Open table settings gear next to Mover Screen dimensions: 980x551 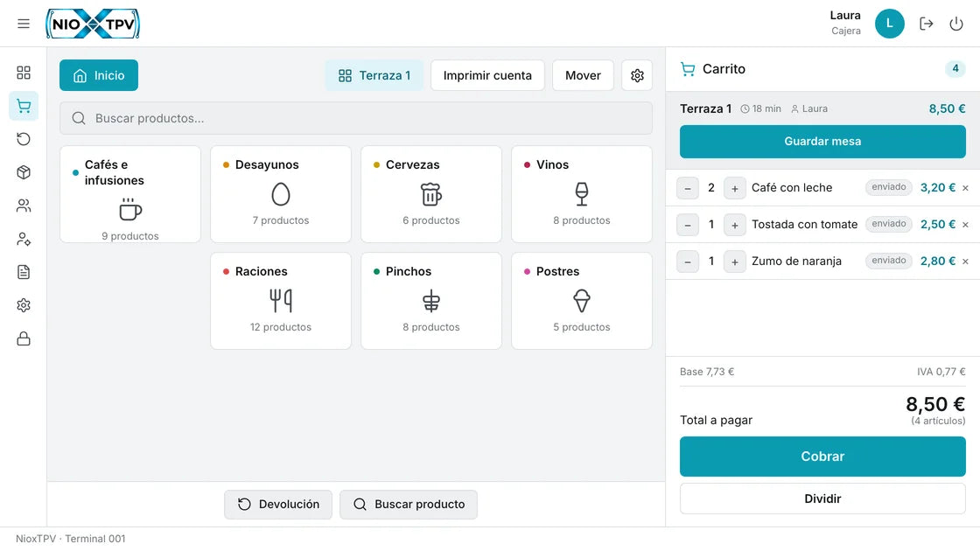pos(637,75)
